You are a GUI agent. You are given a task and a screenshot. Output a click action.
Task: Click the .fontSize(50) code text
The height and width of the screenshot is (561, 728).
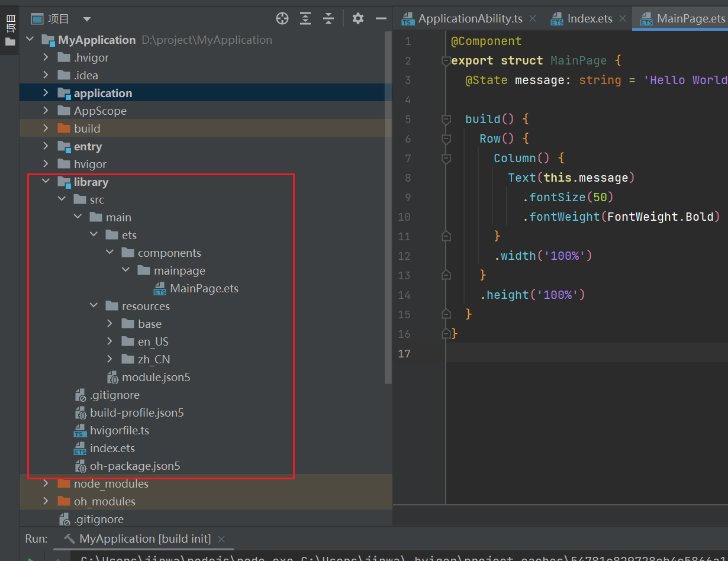[568, 197]
